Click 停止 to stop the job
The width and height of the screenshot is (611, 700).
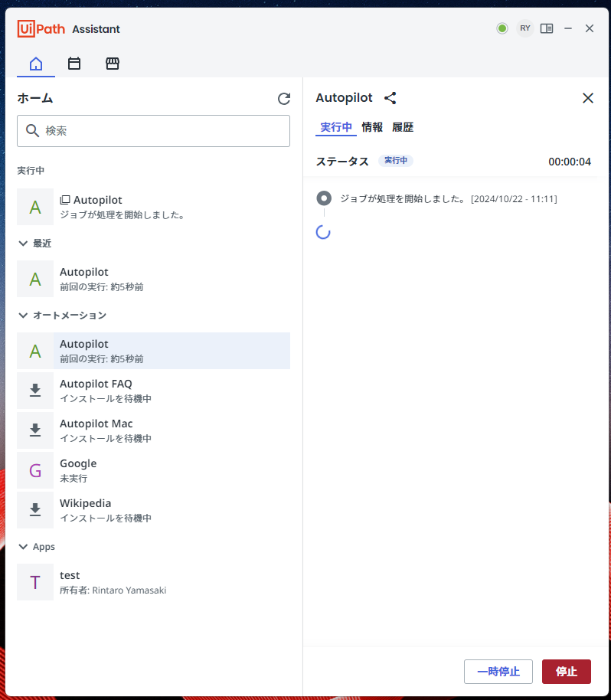567,672
